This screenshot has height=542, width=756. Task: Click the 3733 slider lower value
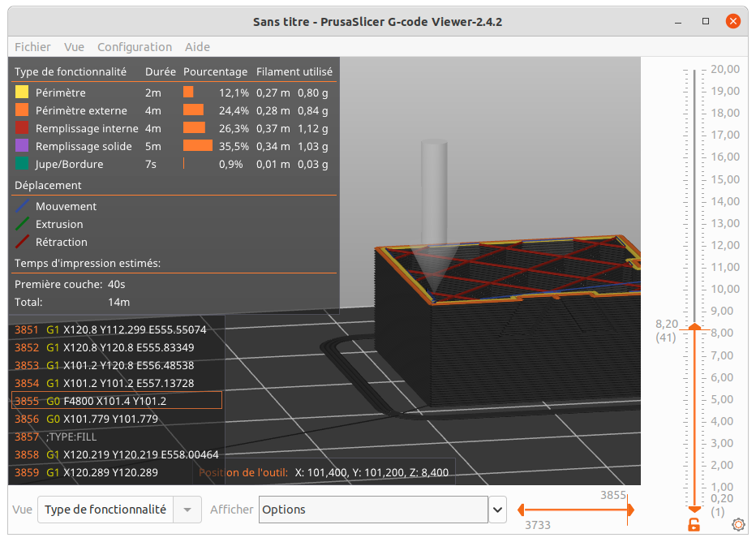pos(538,525)
